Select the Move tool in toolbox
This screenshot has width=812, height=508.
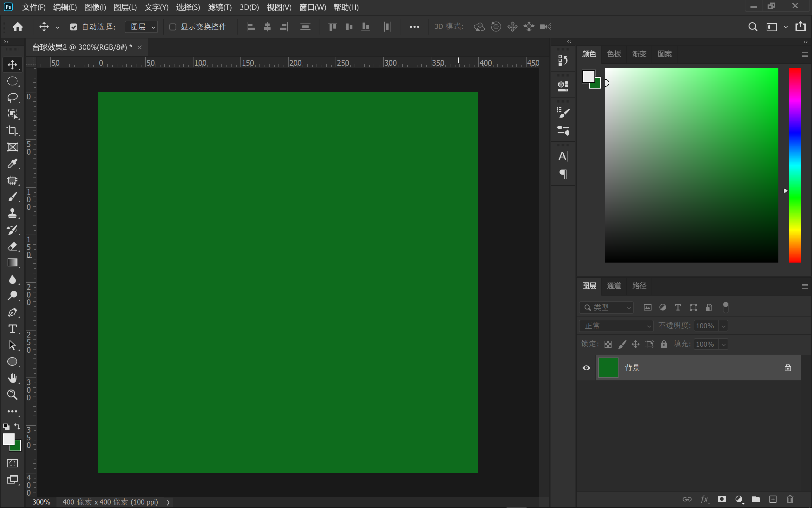12,64
